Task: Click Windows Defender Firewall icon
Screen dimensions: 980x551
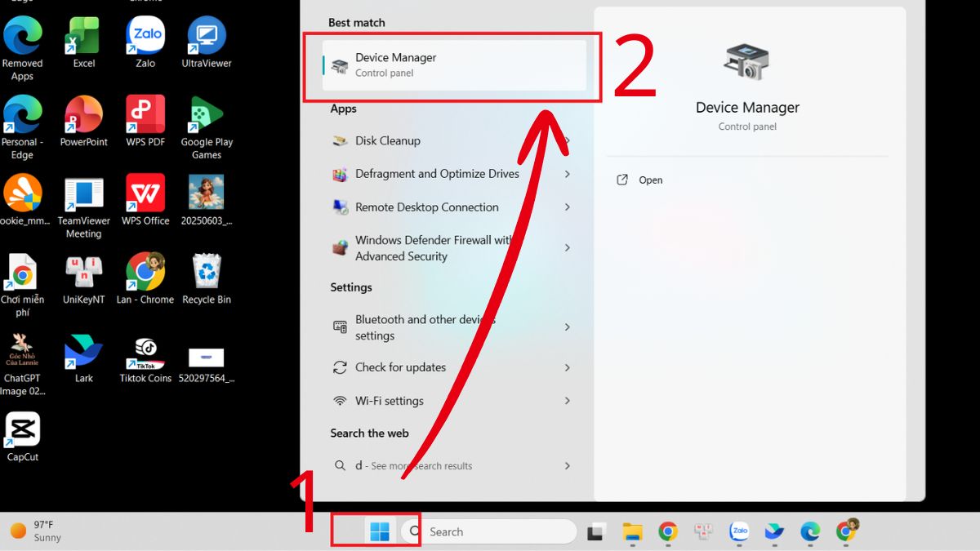Action: coord(340,248)
